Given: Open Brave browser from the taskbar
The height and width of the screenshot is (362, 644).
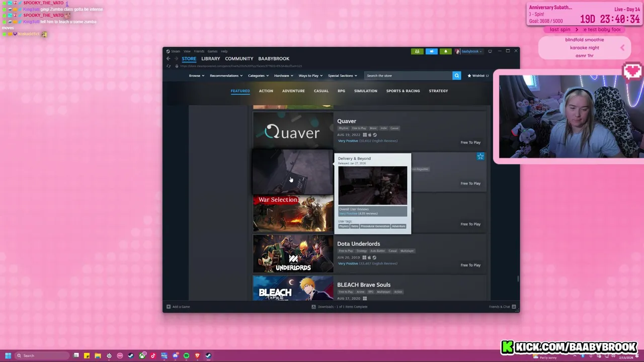Looking at the screenshot, I should (x=197, y=355).
